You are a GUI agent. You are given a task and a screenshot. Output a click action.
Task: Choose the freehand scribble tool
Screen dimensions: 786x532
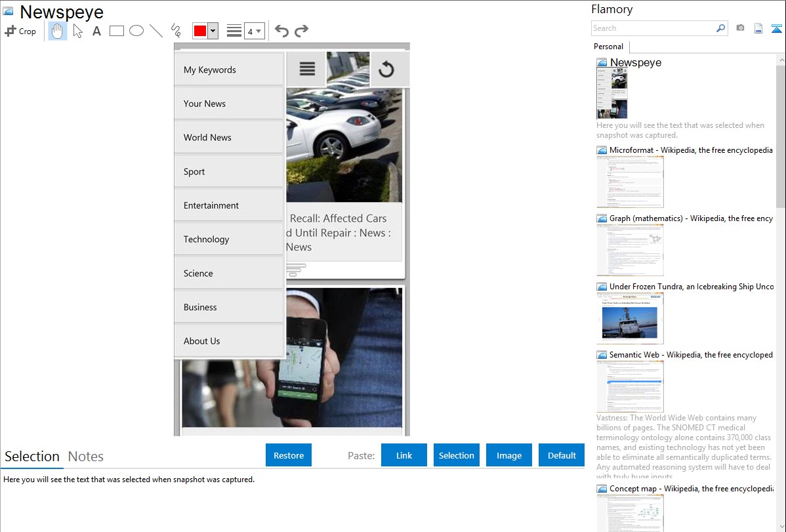click(176, 31)
